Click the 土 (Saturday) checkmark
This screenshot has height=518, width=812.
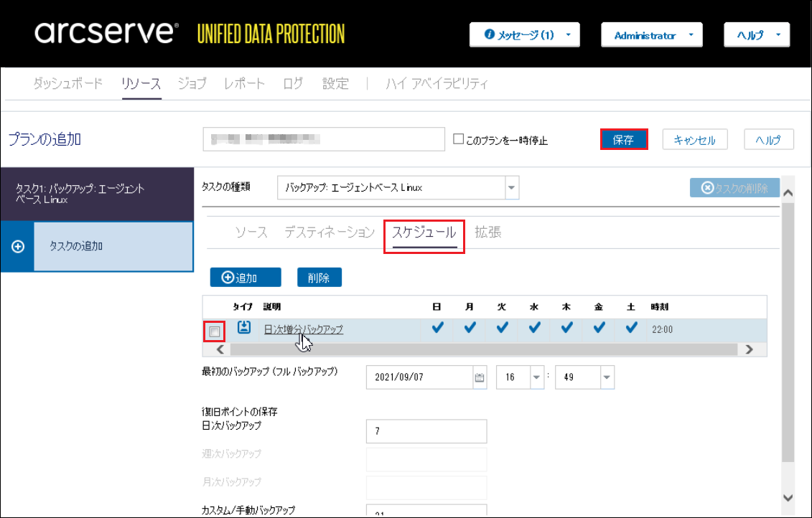click(x=631, y=327)
